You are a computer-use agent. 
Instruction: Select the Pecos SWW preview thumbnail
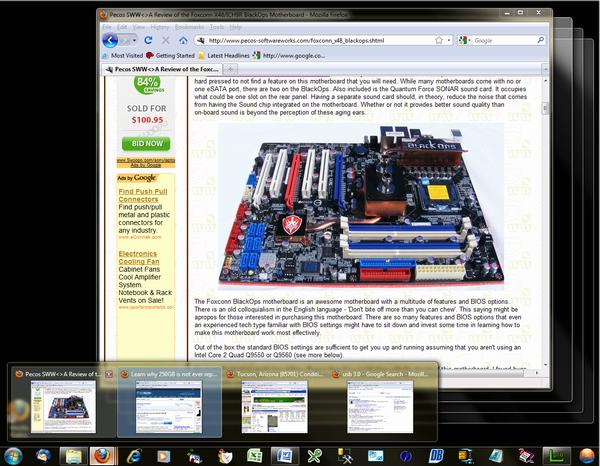[63, 407]
